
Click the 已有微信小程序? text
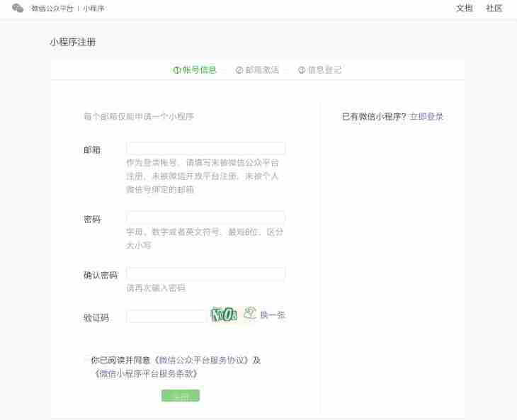click(374, 116)
